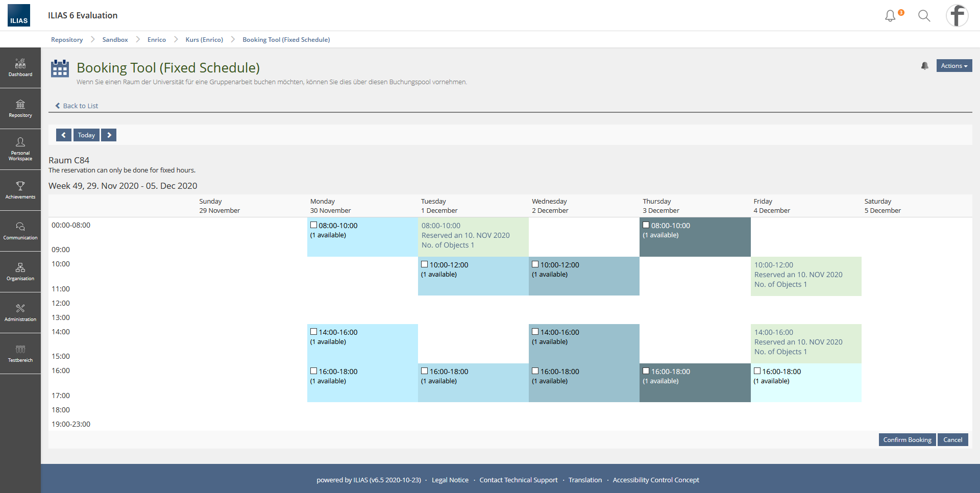The width and height of the screenshot is (980, 493).
Task: Tick Wednesday 14:00-16:00 slot checkbox
Action: pos(535,332)
